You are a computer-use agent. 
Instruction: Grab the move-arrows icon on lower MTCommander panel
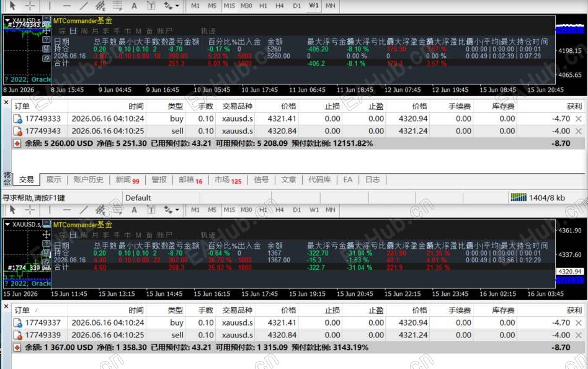47,234
